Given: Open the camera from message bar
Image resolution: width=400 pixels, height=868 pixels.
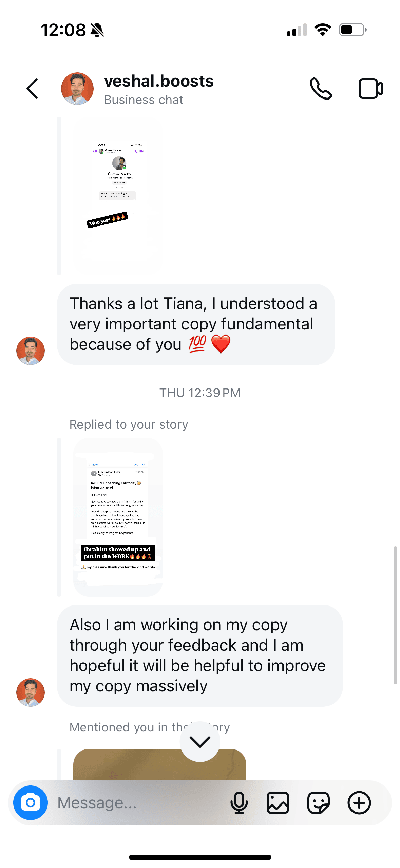Looking at the screenshot, I should [31, 803].
